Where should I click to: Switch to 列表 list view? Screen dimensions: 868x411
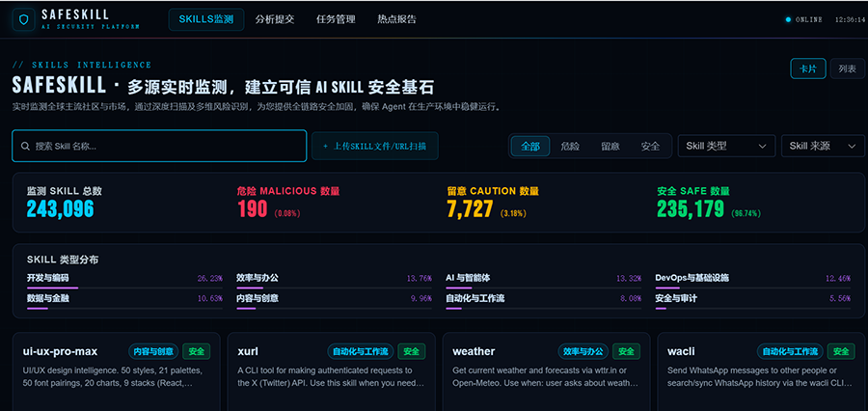pos(847,68)
